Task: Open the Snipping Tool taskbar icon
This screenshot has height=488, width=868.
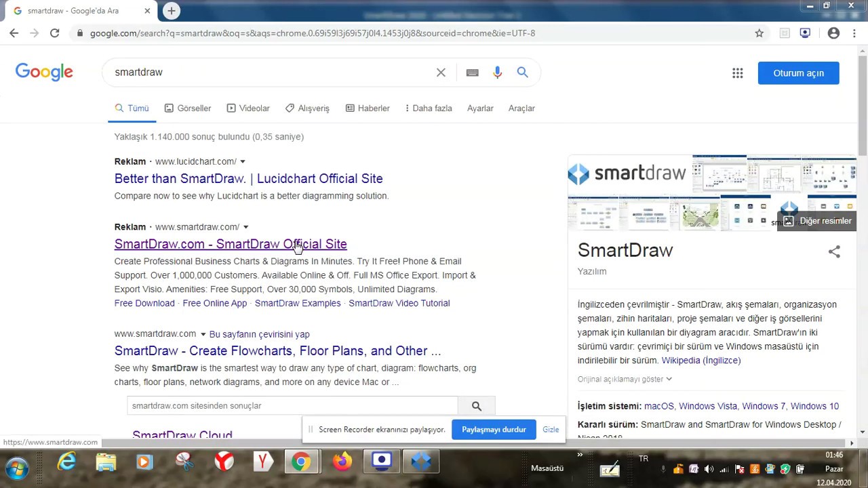Action: pyautogui.click(x=184, y=462)
